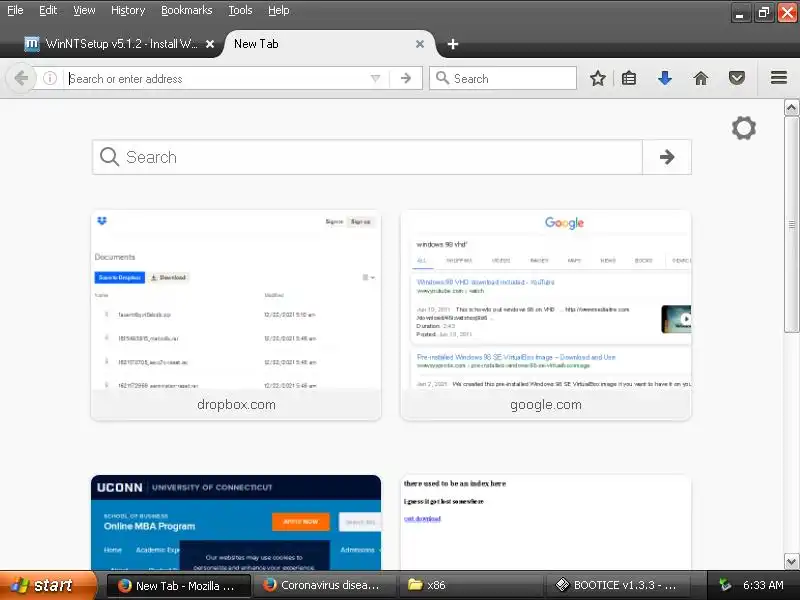Open the View menu

(x=84, y=10)
